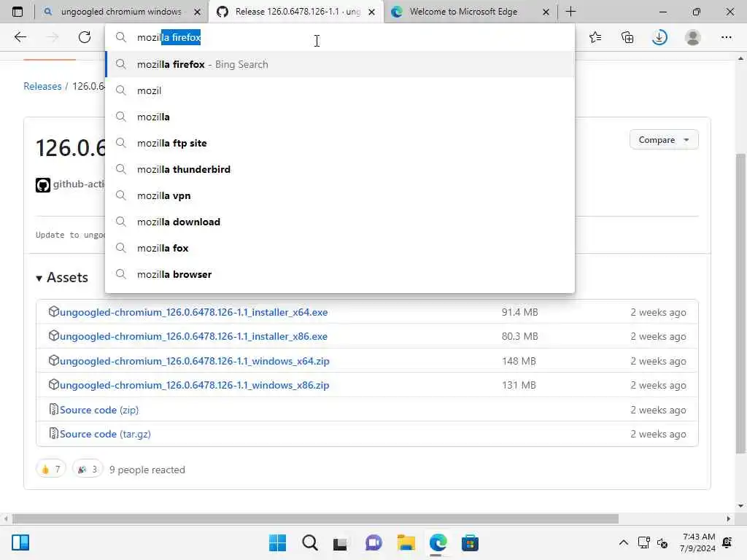Click the '148 MB' size text
The height and width of the screenshot is (560, 747).
click(519, 361)
